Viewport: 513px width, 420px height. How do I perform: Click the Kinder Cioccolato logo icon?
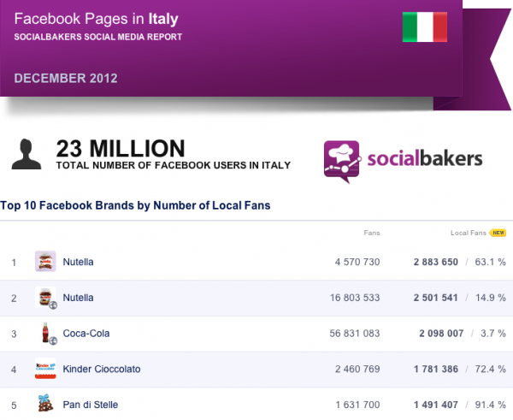[x=45, y=369]
